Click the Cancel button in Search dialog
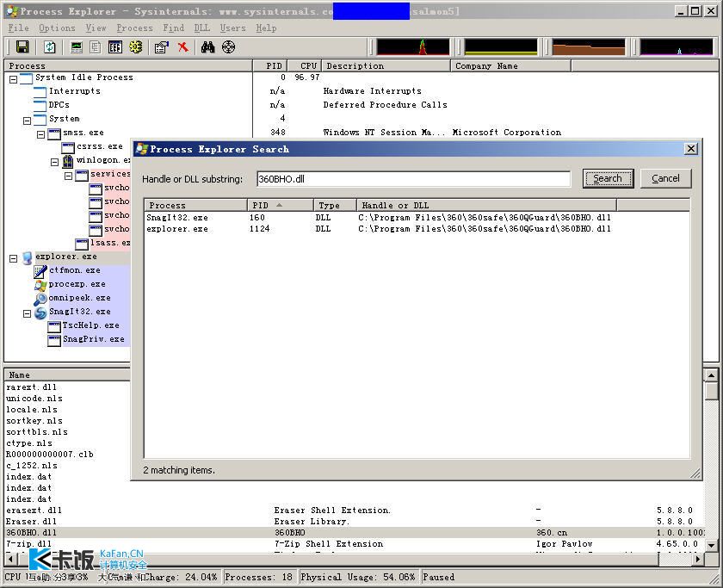Viewport: 723px width, 588px height. [665, 178]
